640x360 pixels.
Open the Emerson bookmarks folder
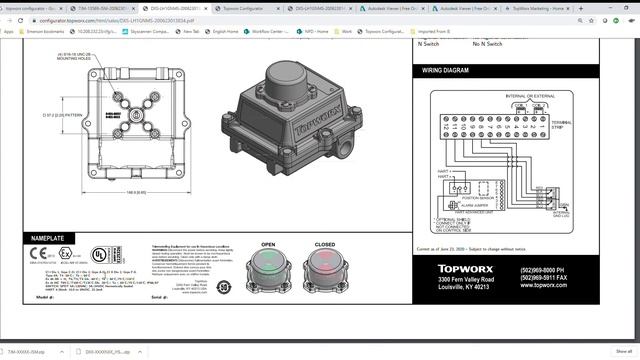click(42, 31)
